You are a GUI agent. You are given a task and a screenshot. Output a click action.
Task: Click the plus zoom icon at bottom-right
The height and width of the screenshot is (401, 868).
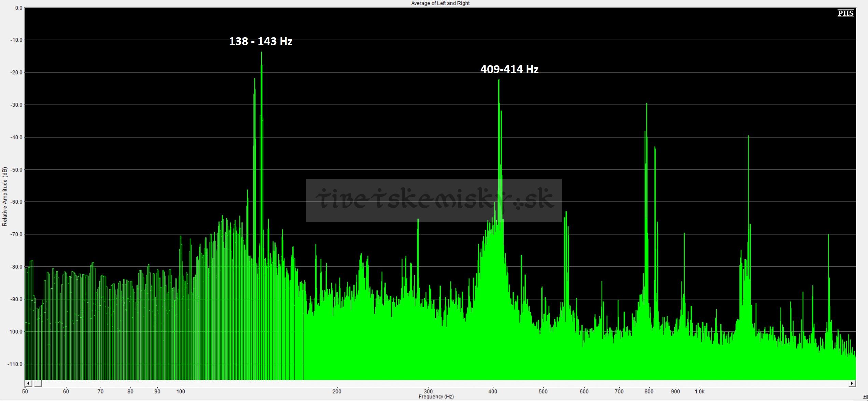coord(865,397)
